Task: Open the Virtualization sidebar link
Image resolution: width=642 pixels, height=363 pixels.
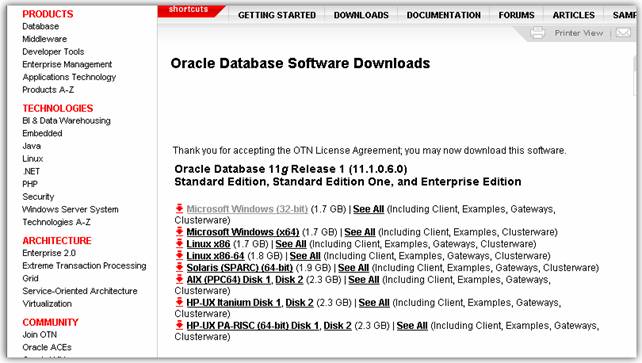Action: coord(47,304)
